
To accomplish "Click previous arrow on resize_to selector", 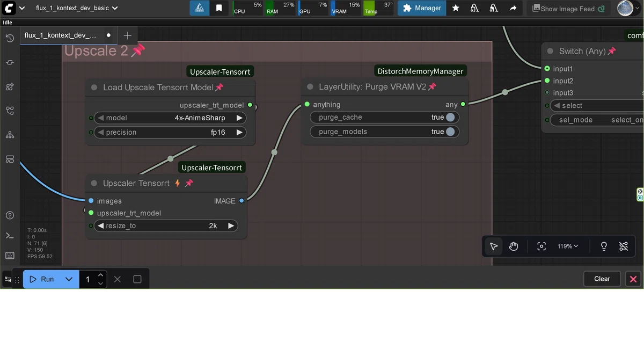I will tap(100, 226).
